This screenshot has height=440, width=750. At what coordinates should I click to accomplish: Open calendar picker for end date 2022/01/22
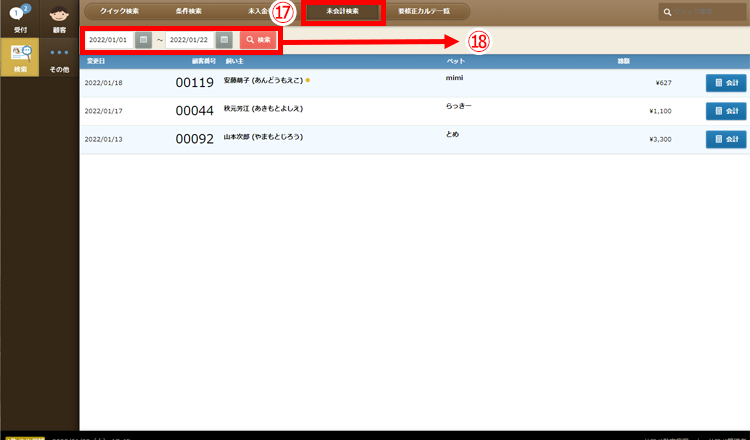point(224,40)
